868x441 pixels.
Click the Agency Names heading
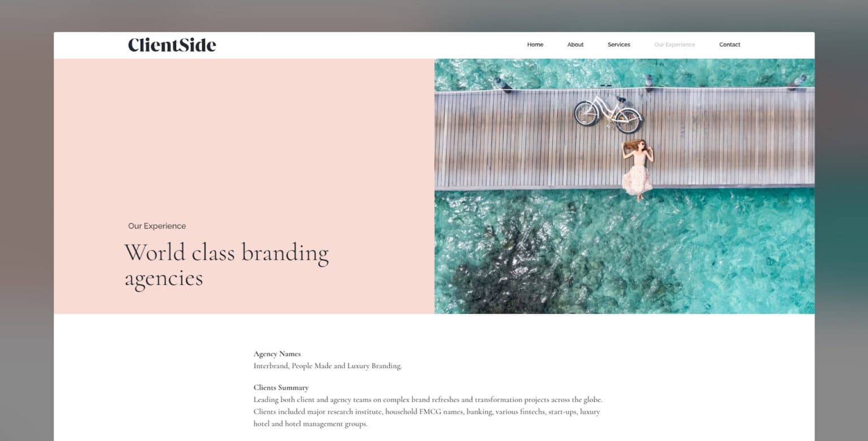coord(277,354)
